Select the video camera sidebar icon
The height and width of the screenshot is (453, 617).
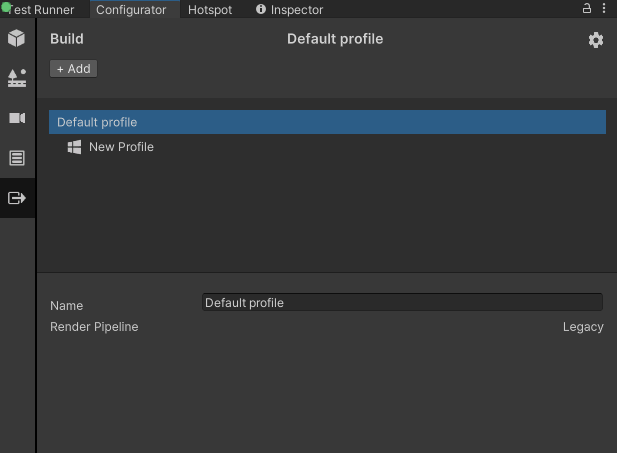point(17,118)
